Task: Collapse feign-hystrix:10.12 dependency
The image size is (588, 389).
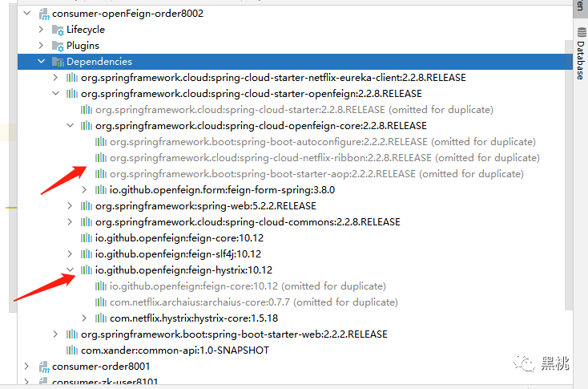Action: pyautogui.click(x=70, y=270)
